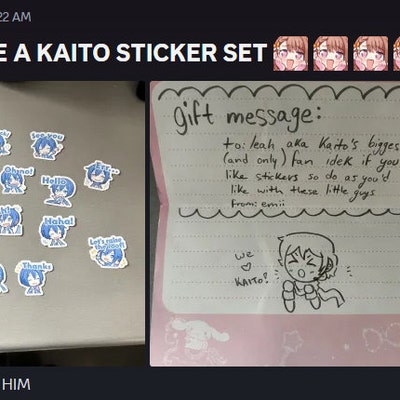The image size is (400, 400).
Task: Open the Kaito stickers photo attachment
Action: pos(72,224)
